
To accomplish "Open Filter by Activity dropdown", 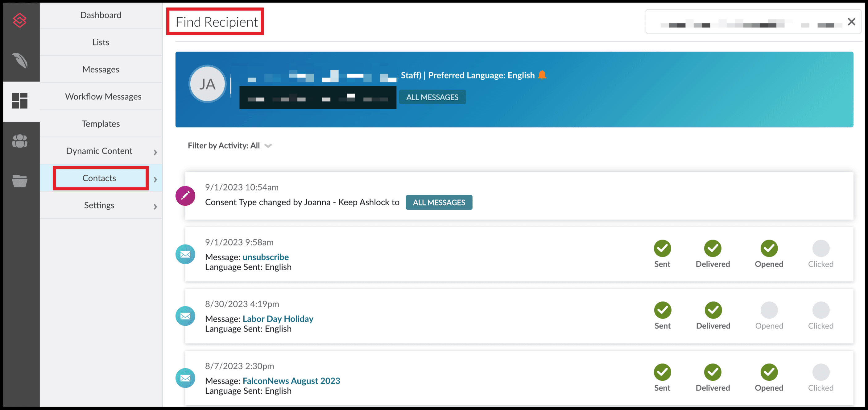I will [x=230, y=146].
